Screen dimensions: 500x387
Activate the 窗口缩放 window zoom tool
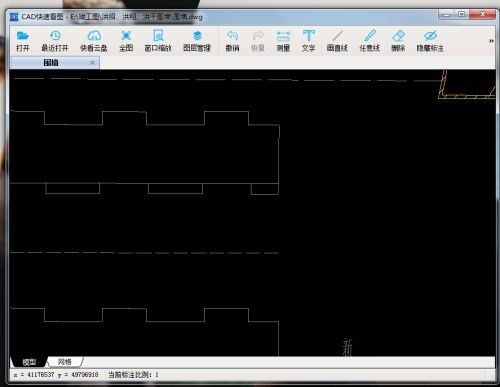click(x=158, y=41)
